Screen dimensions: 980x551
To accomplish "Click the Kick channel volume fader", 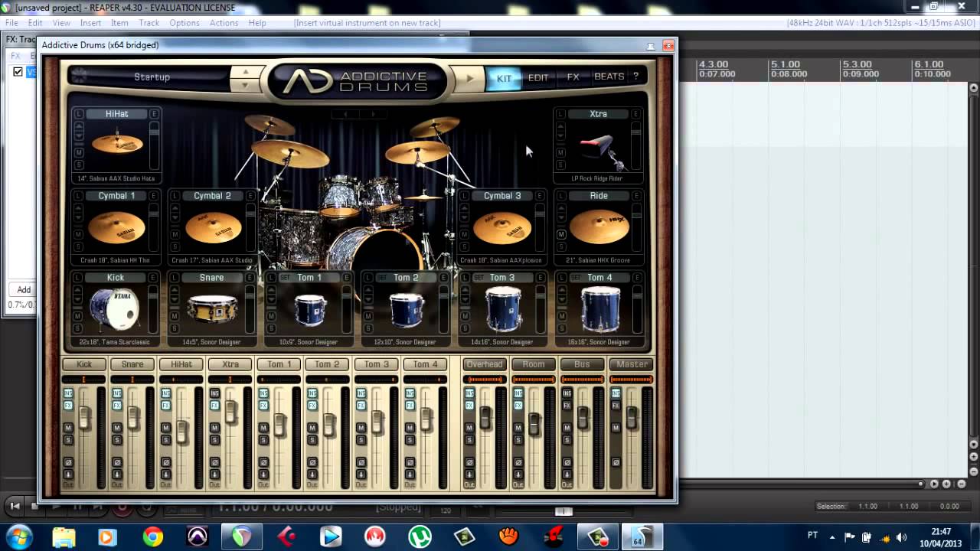I will [84, 417].
